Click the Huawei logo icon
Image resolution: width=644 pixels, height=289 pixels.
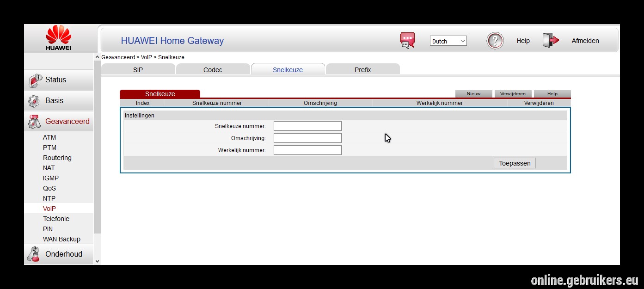pyautogui.click(x=58, y=38)
